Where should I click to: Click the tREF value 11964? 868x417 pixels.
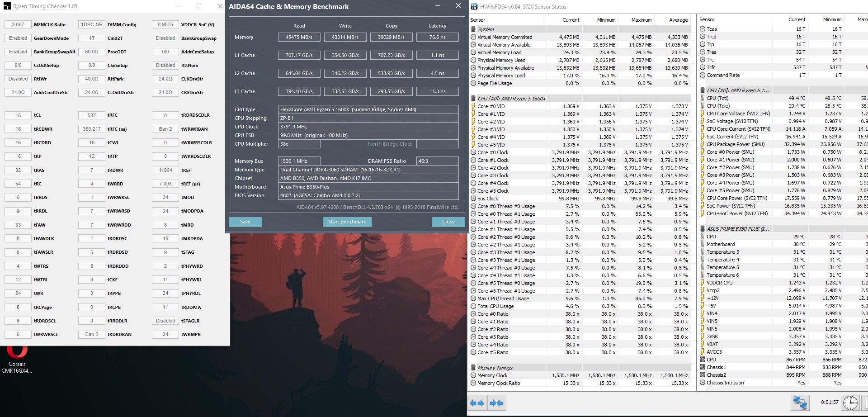[x=165, y=170]
